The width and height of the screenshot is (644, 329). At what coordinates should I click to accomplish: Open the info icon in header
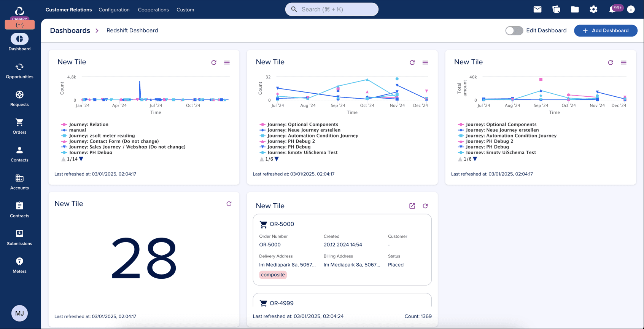click(x=631, y=10)
